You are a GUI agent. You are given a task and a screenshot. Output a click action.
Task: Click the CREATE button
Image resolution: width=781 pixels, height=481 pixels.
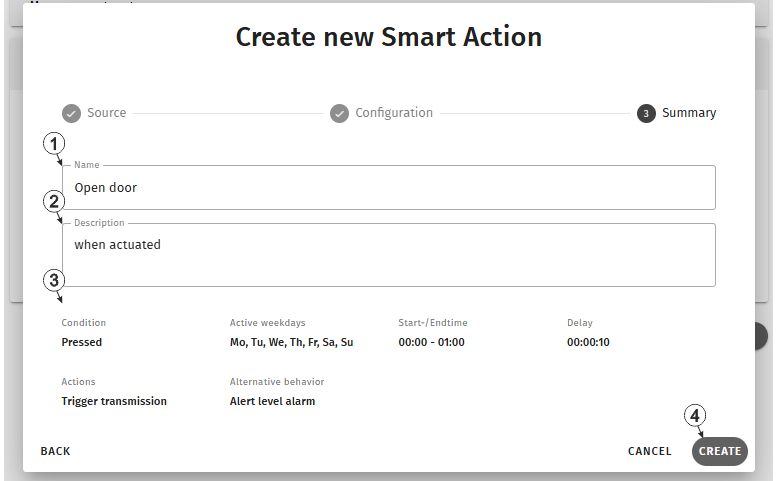(720, 451)
